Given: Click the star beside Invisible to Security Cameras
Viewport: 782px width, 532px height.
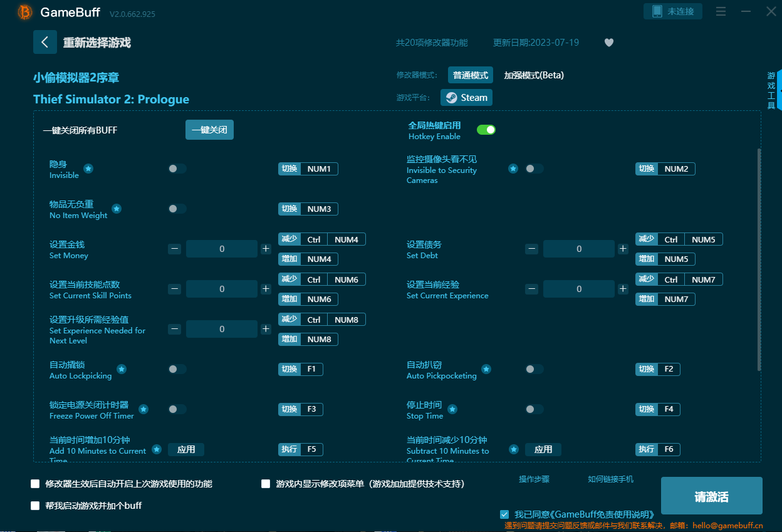Looking at the screenshot, I should [513, 169].
